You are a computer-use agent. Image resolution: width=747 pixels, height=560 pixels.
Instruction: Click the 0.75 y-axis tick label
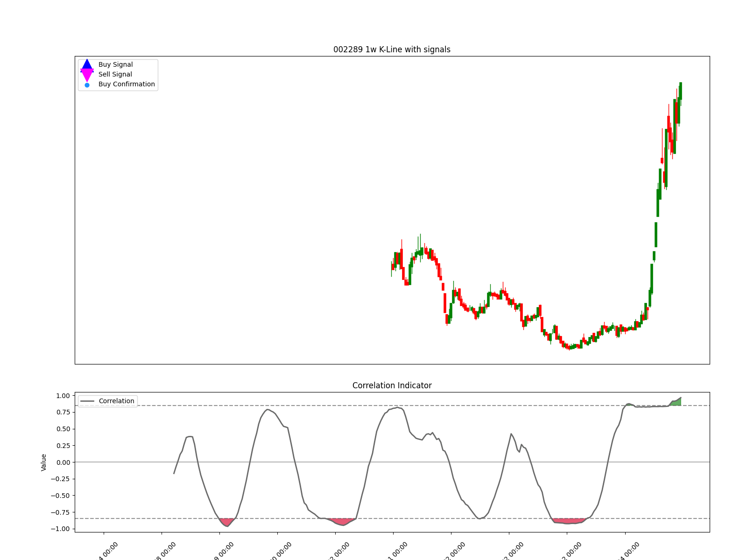coord(63,412)
